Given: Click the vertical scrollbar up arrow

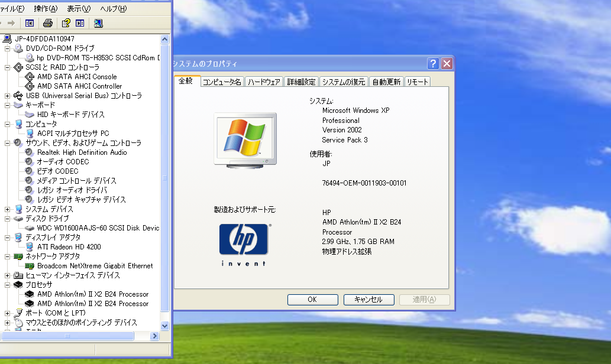Looking at the screenshot, I should point(165,39).
